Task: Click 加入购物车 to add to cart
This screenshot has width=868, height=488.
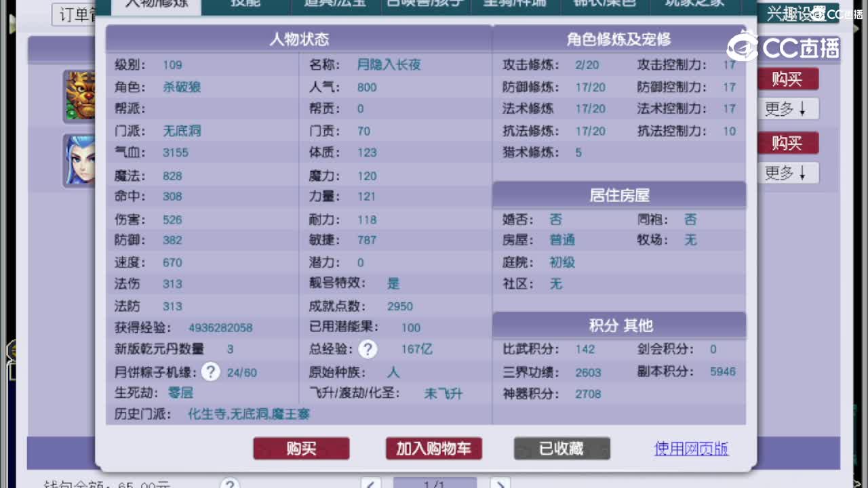Action: click(433, 448)
